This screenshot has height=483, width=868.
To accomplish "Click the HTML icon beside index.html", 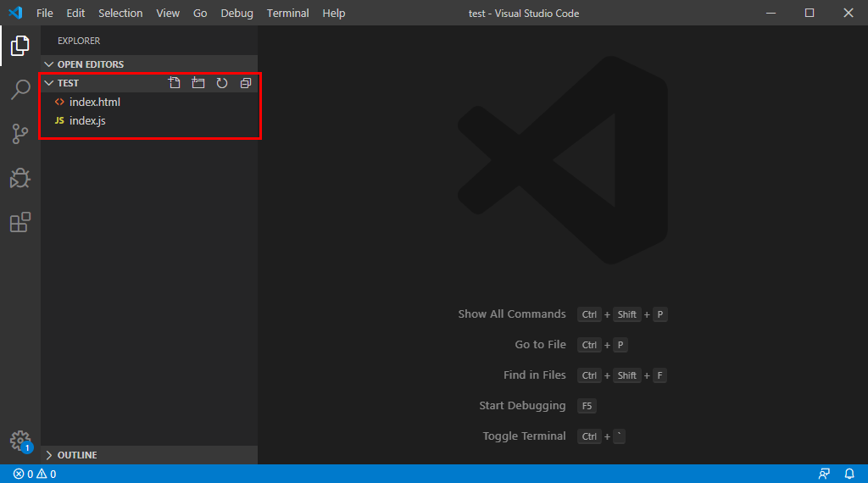I will tap(59, 102).
